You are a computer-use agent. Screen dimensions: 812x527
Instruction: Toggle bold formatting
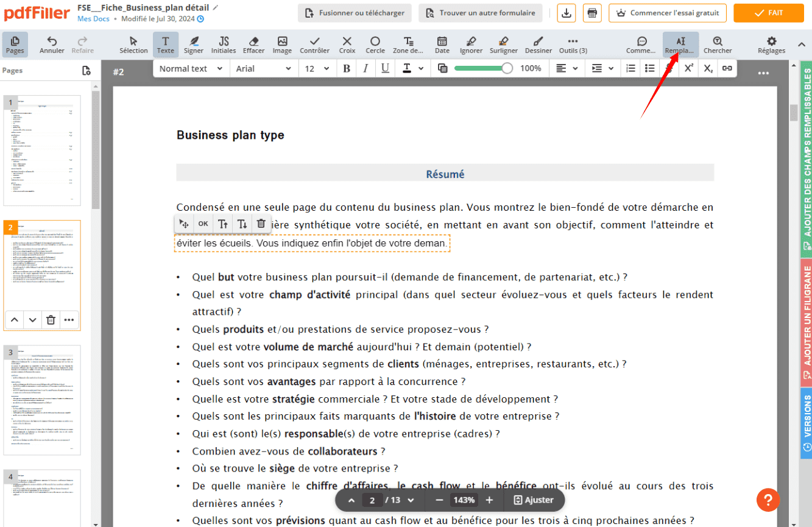(x=347, y=68)
